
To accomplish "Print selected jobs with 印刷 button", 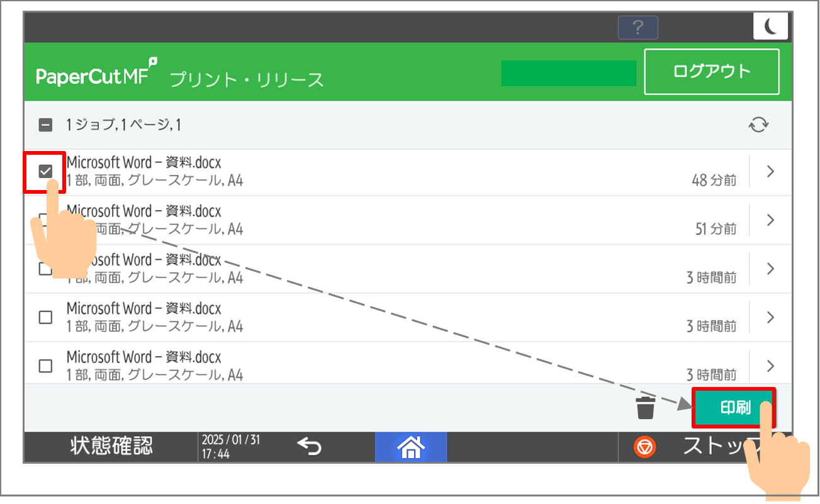I will coord(735,408).
